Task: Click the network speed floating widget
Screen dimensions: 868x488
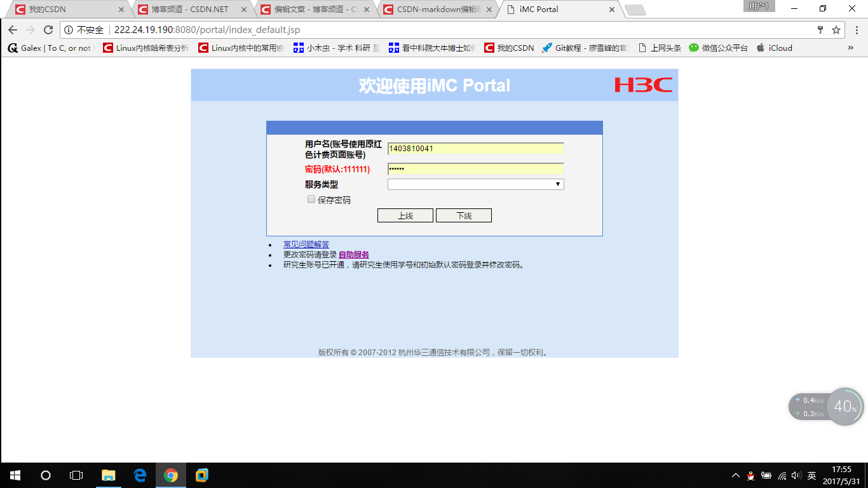Action: [808, 407]
